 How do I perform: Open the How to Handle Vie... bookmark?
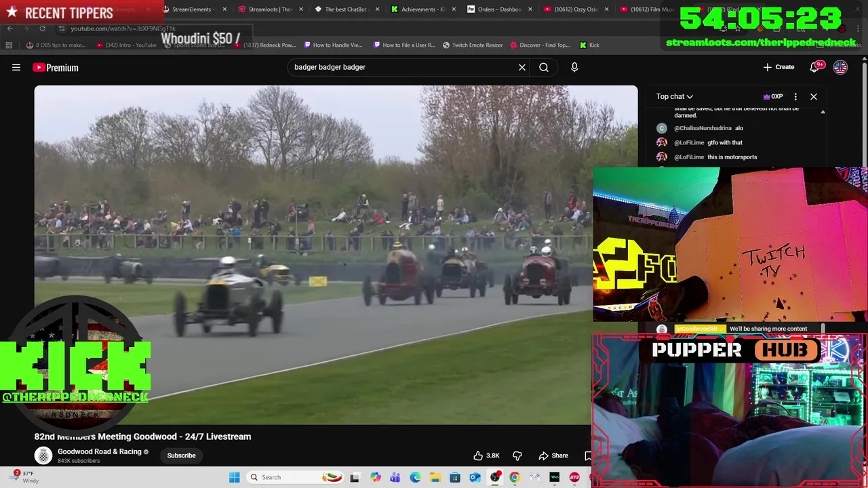(334, 45)
